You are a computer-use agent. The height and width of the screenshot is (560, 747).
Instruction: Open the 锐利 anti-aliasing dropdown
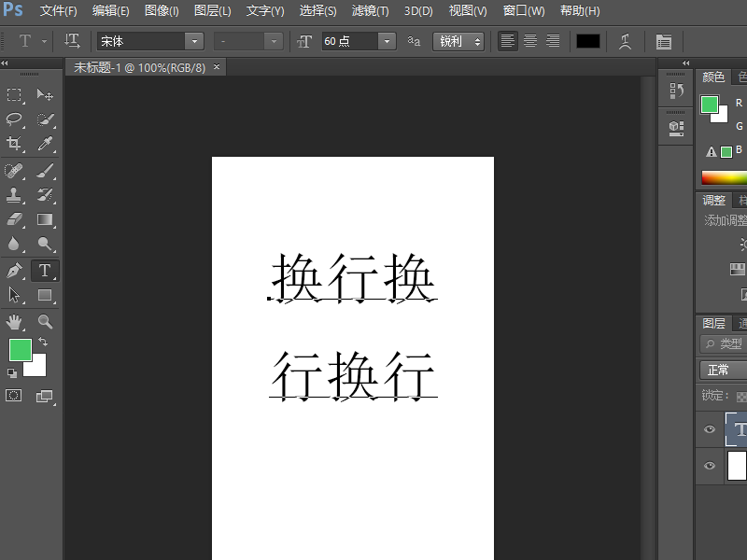pyautogui.click(x=458, y=41)
